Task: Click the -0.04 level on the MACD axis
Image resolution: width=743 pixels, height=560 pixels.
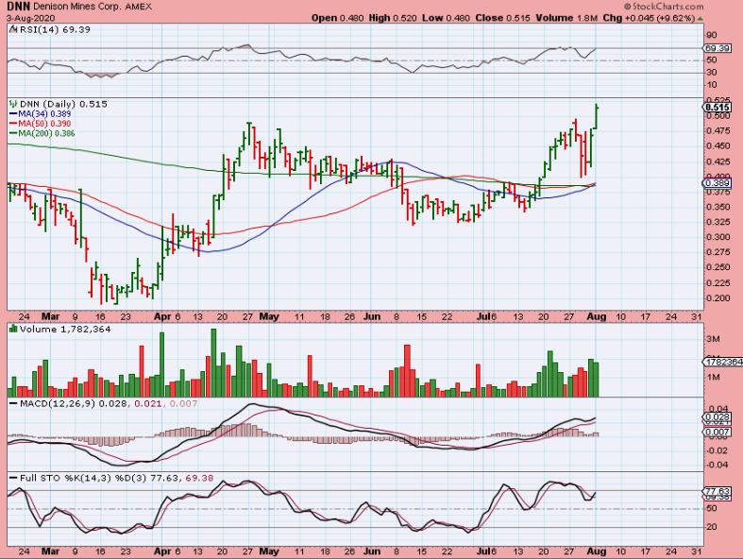Action: coord(716,465)
